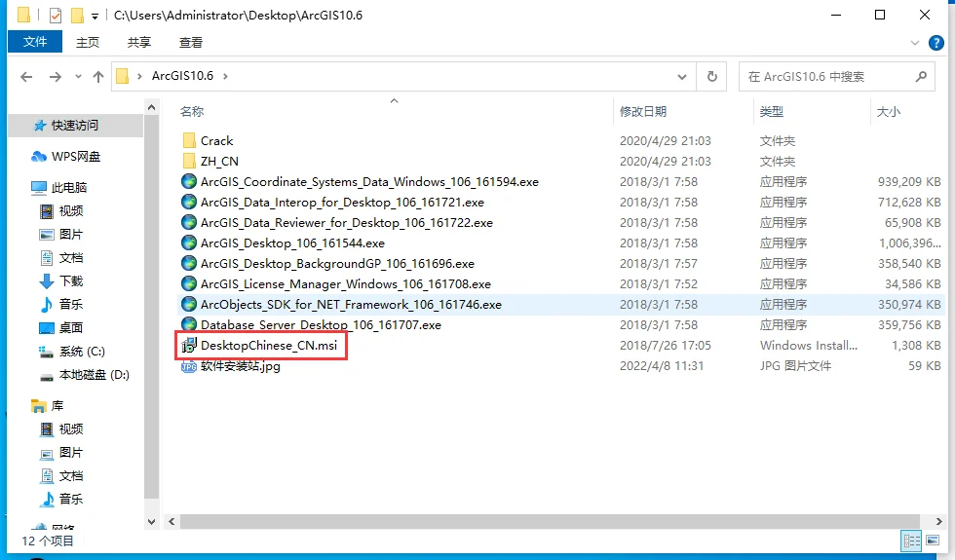The height and width of the screenshot is (560, 955).
Task: Refresh the current folder view
Action: (712, 77)
